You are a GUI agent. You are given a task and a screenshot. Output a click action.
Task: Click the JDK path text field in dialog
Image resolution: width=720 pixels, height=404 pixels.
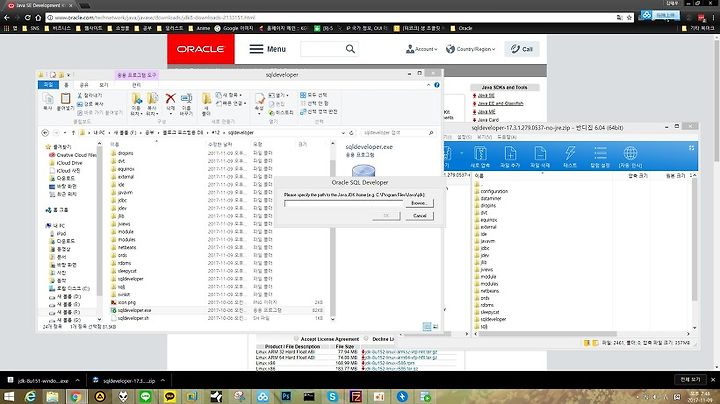pos(343,203)
